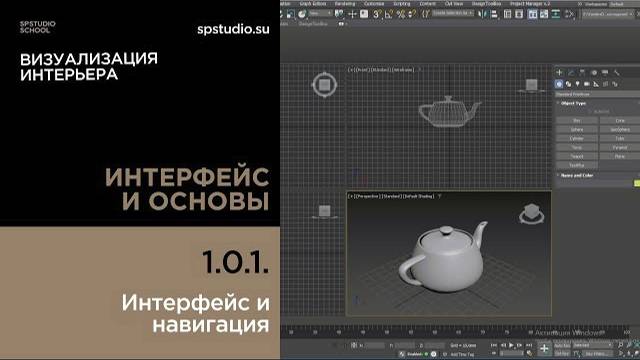
Task: Open the Scripting menu
Action: (402, 4)
